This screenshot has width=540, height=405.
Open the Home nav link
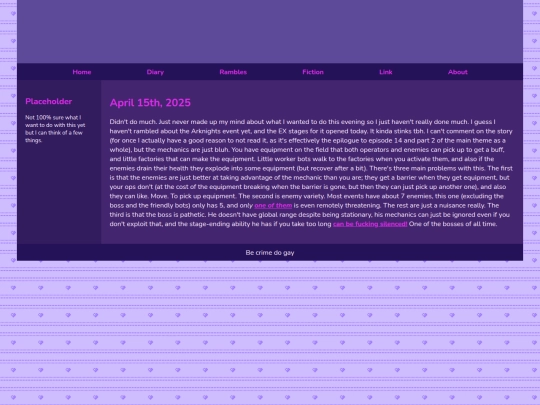[x=82, y=72]
